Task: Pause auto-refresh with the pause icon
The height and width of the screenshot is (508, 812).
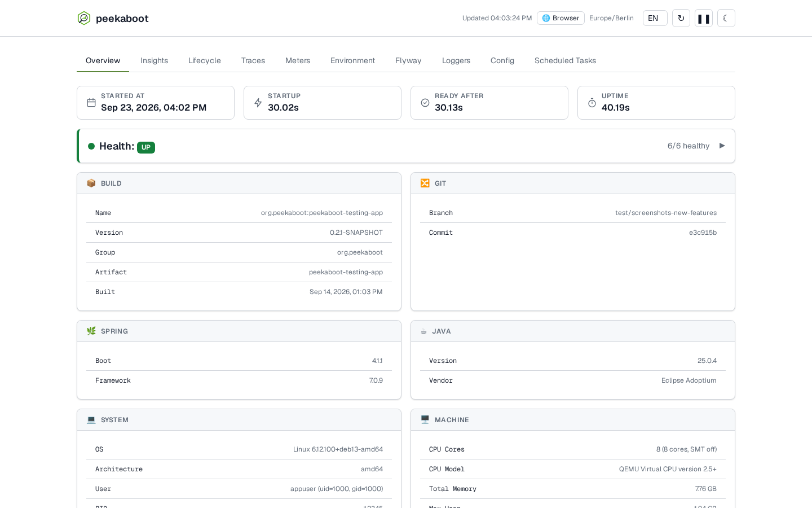Action: 704,18
